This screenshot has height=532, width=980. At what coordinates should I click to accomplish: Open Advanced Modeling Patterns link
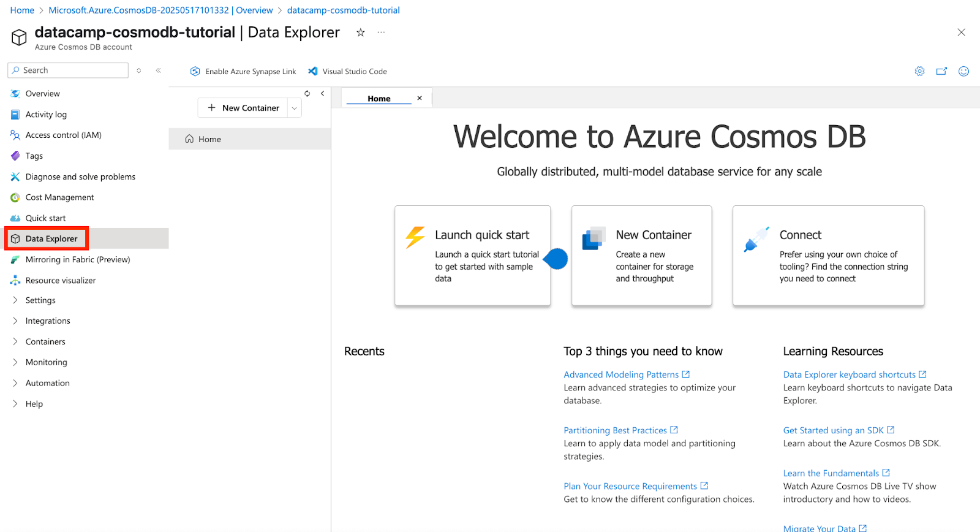coord(627,374)
